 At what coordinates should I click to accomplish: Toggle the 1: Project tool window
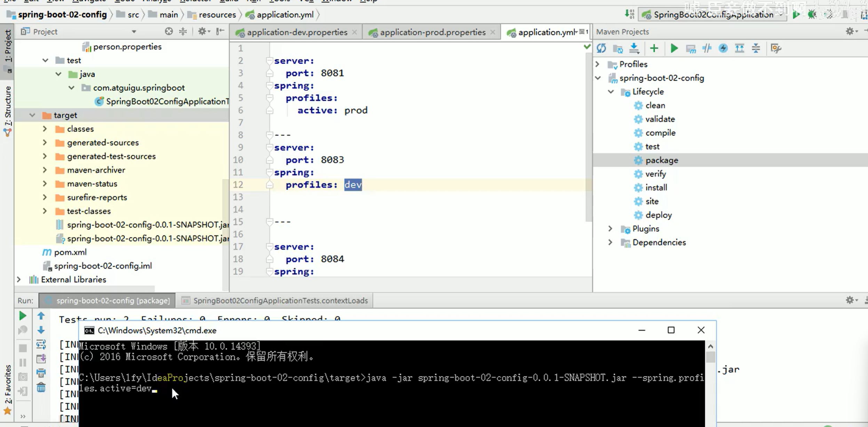coord(8,45)
